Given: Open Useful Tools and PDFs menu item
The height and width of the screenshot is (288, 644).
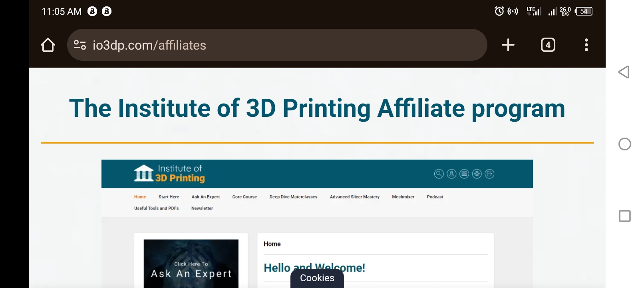Looking at the screenshot, I should click(156, 208).
